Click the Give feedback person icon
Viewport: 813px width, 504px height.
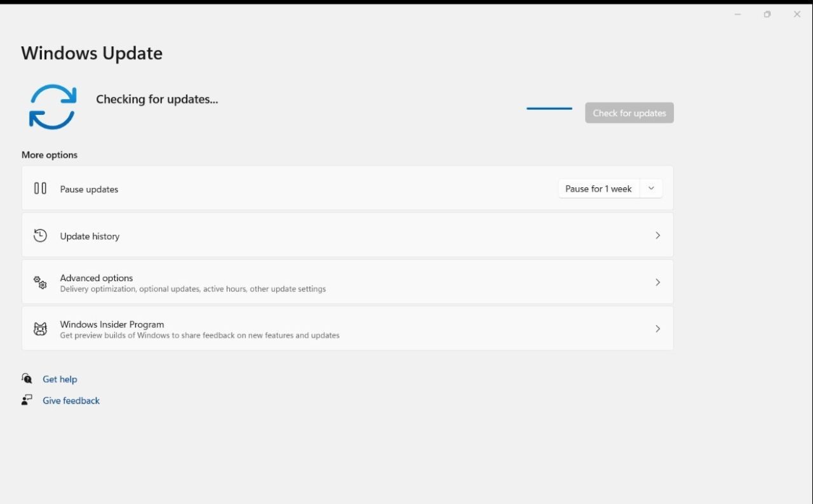click(x=27, y=400)
